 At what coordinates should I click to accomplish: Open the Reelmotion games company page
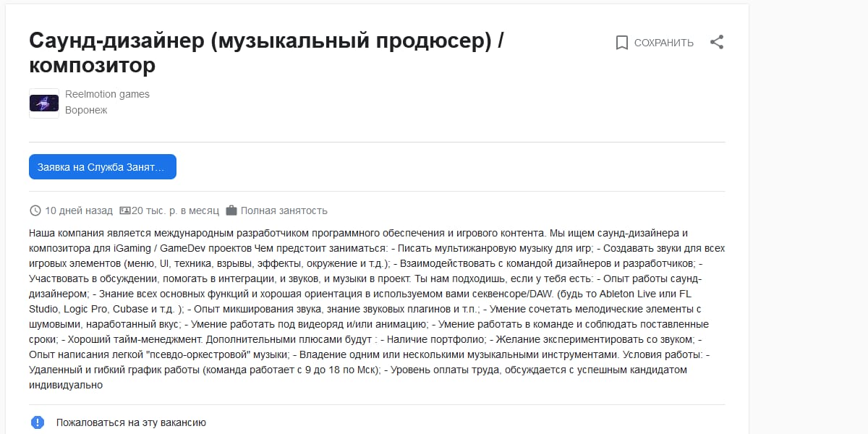[x=106, y=93]
